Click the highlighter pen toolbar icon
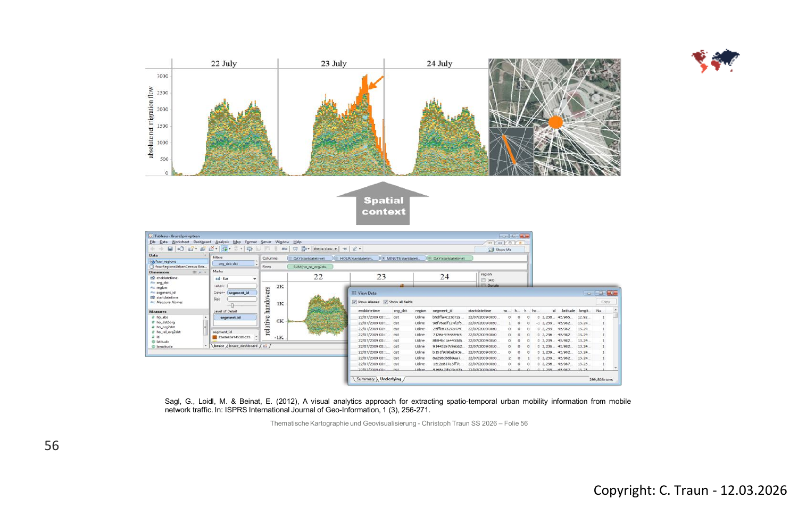The image size is (798, 532). tap(355, 249)
